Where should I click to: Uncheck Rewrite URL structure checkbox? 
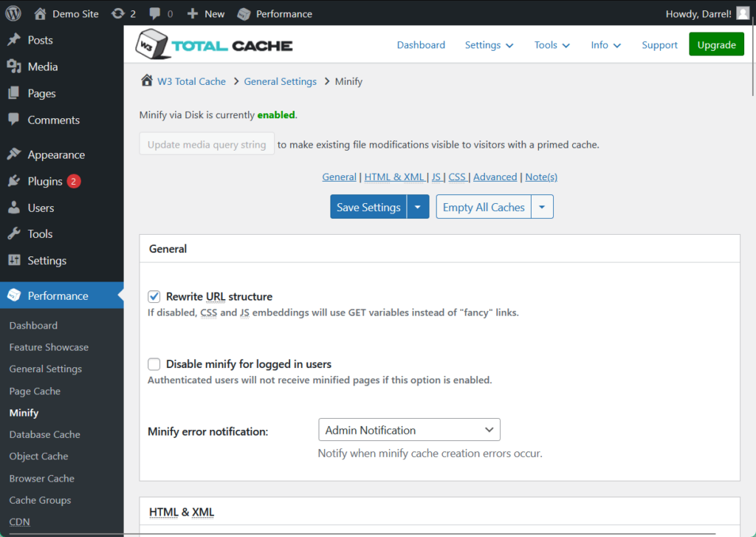coord(154,296)
